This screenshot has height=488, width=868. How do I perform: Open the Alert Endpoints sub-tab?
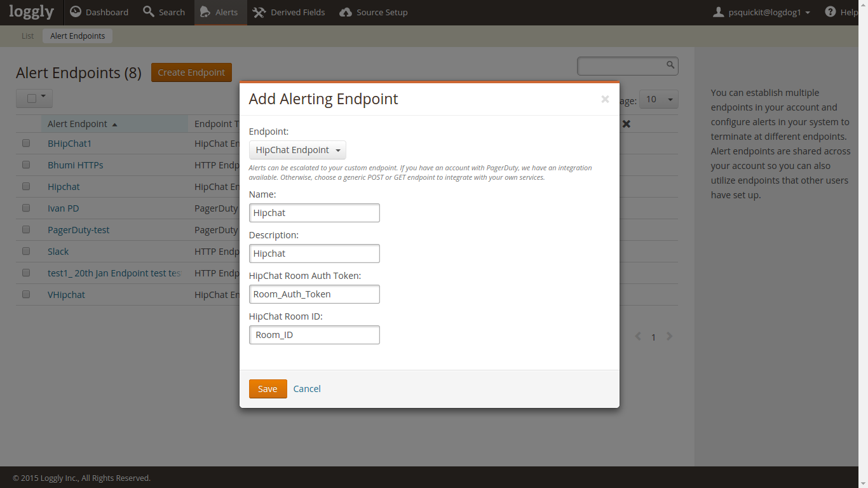point(78,36)
